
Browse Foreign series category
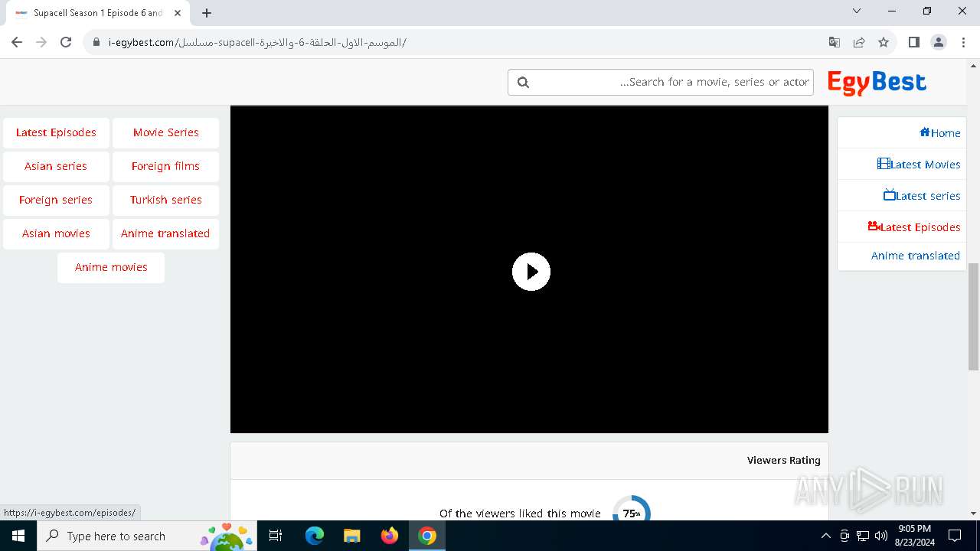pos(56,200)
